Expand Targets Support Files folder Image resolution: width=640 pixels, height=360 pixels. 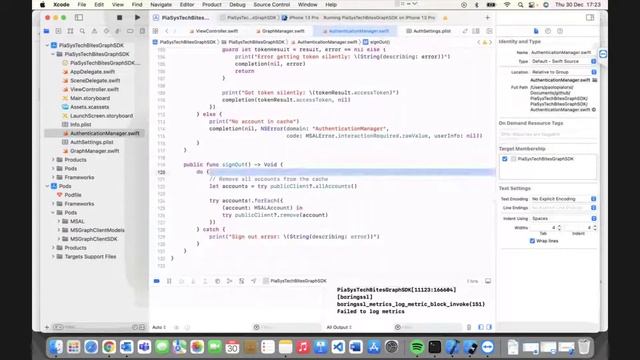[x=53, y=257]
